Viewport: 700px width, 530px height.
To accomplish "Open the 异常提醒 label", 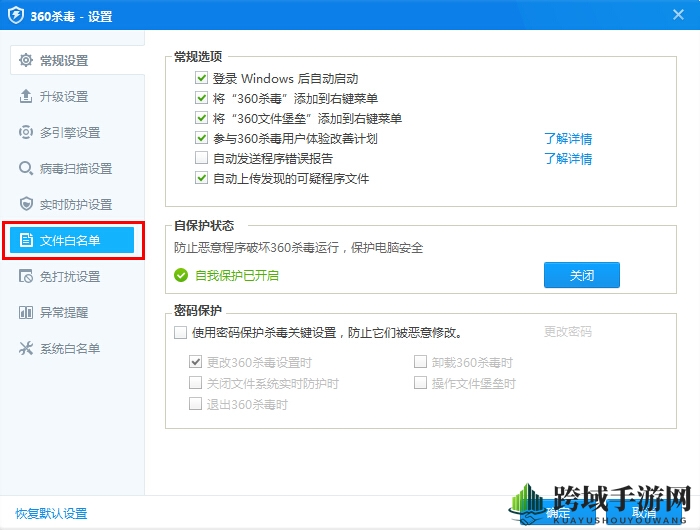I will point(64,313).
